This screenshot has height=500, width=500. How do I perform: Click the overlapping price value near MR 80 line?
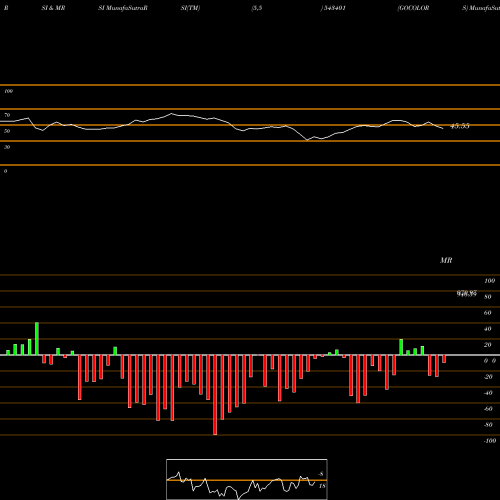point(467,293)
